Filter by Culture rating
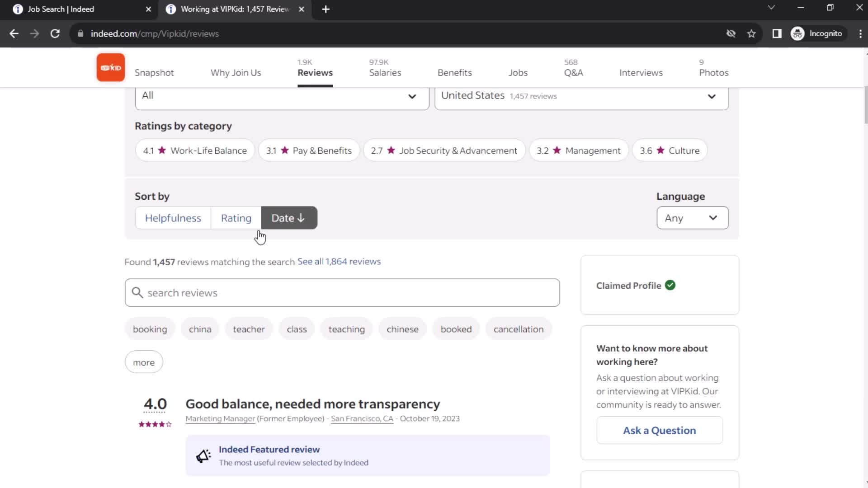The height and width of the screenshot is (488, 868). [x=670, y=150]
